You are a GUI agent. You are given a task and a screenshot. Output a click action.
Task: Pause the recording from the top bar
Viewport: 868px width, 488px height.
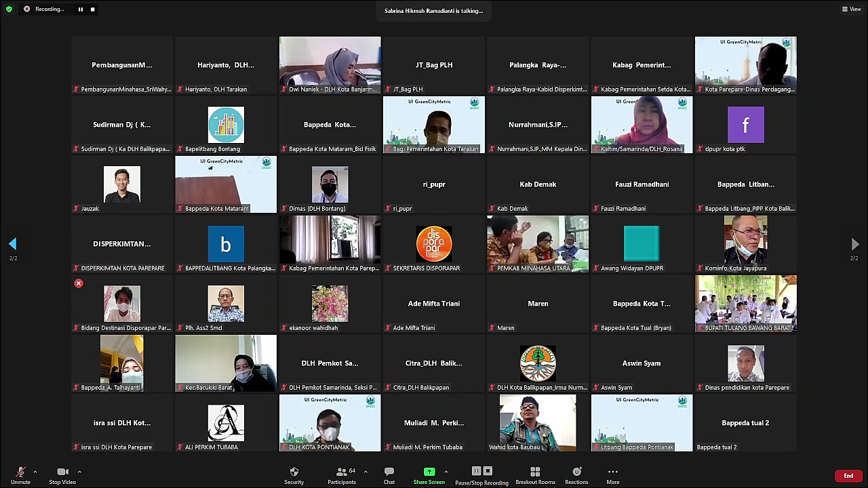(80, 9)
